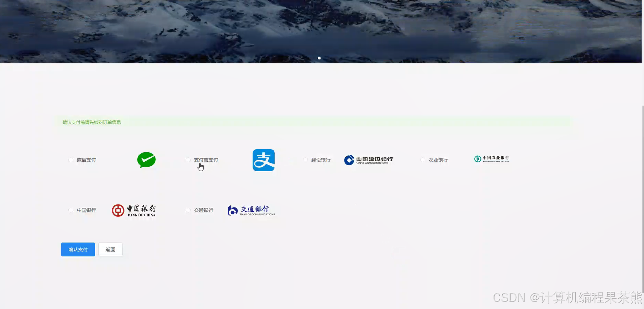
Task: Click the China Construction Bank logo
Action: click(x=369, y=160)
